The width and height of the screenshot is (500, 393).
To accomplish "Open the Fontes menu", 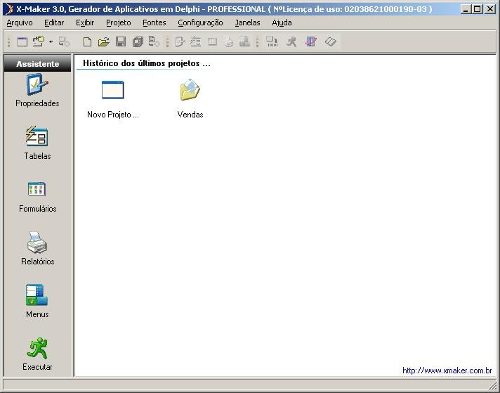I will [x=154, y=23].
